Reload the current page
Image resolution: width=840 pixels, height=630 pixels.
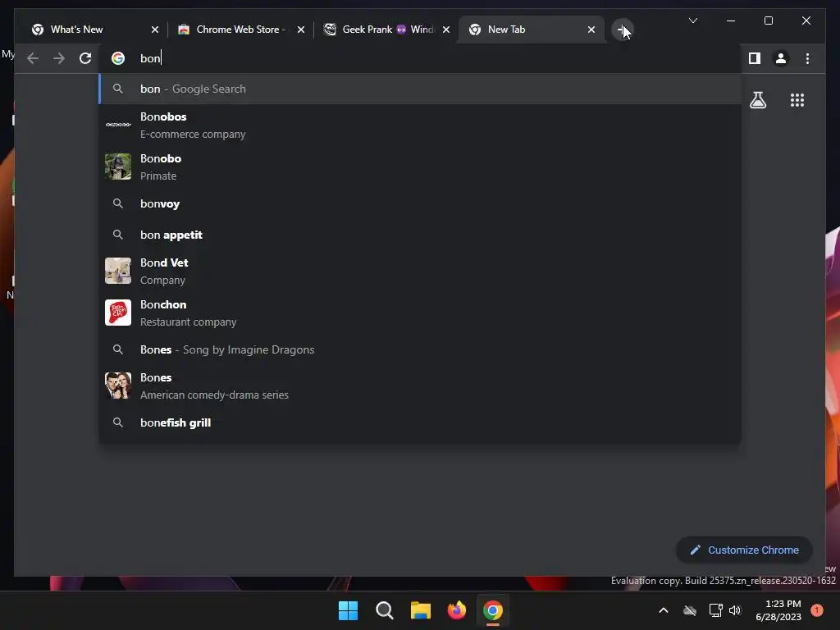(x=85, y=58)
